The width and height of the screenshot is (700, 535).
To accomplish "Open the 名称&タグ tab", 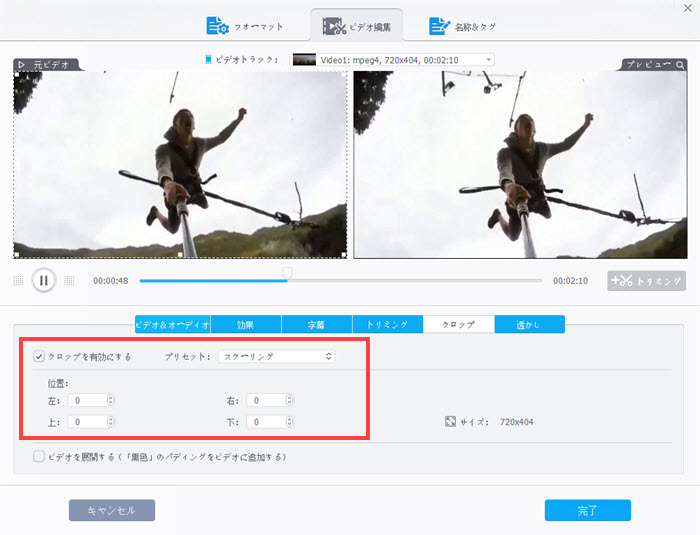I will click(x=462, y=26).
